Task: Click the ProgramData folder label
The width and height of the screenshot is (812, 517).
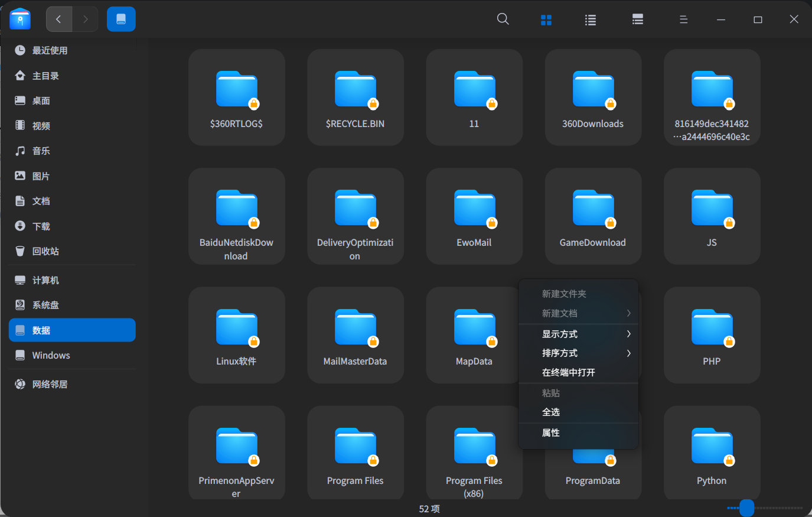Action: pyautogui.click(x=593, y=480)
